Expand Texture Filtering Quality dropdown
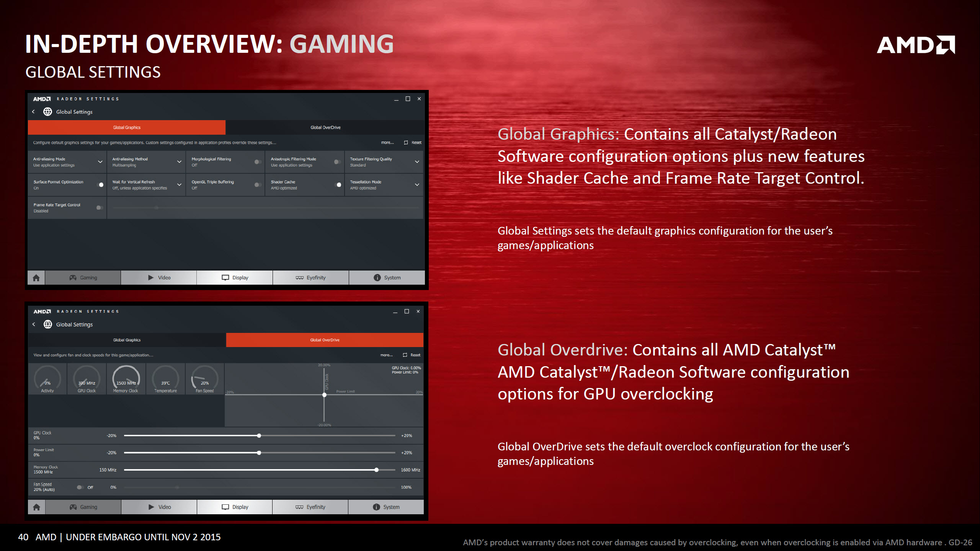This screenshot has width=980, height=551. click(417, 162)
